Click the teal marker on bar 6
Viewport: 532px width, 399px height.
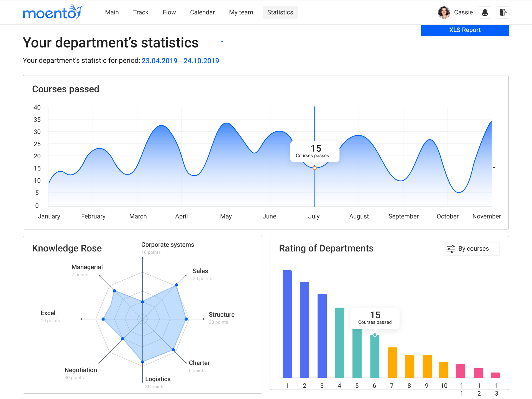point(375,335)
